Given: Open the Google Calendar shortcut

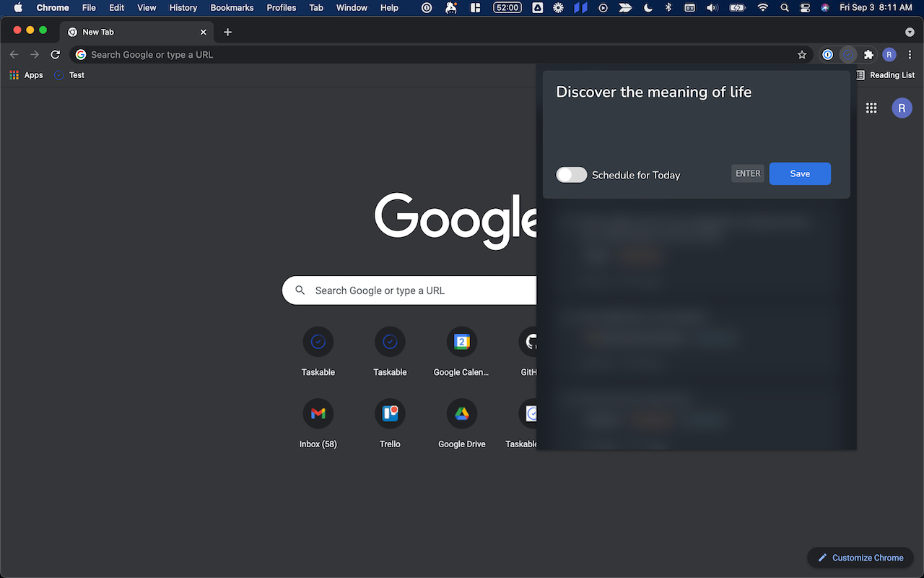Looking at the screenshot, I should (x=462, y=342).
